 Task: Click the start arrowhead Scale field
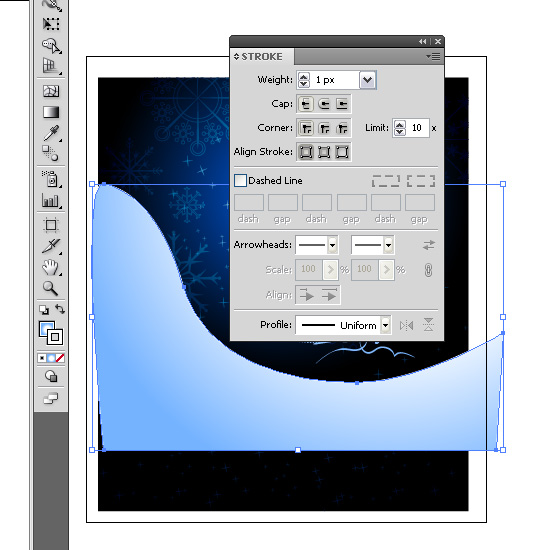(x=309, y=270)
